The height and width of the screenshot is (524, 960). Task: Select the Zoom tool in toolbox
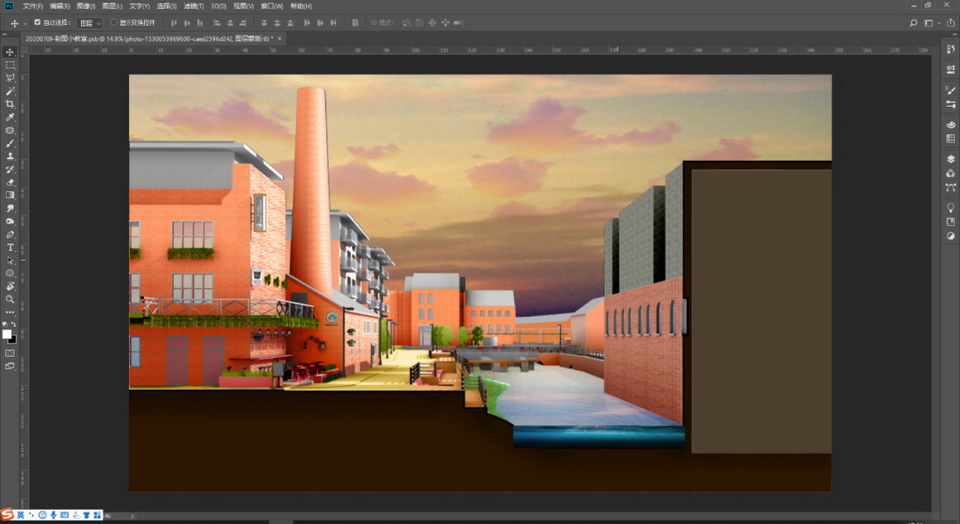point(10,299)
